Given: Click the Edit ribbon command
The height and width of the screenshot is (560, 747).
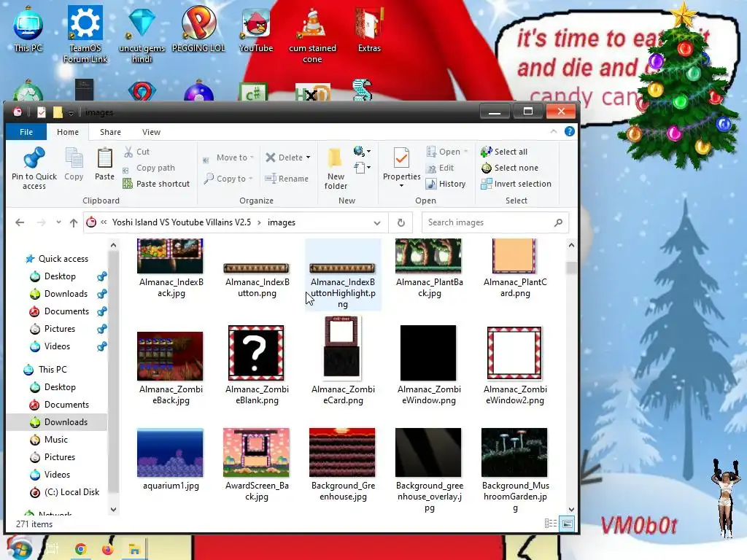Looking at the screenshot, I should [440, 168].
